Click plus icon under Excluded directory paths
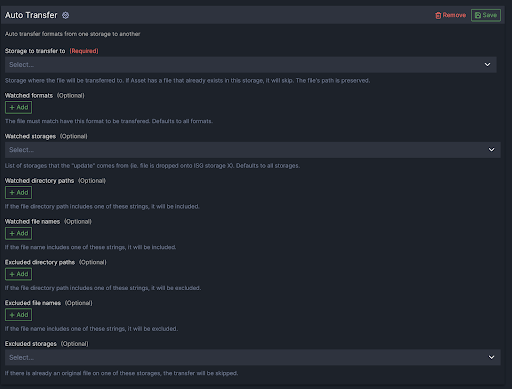Image resolution: width=512 pixels, height=389 pixels. click(12, 274)
